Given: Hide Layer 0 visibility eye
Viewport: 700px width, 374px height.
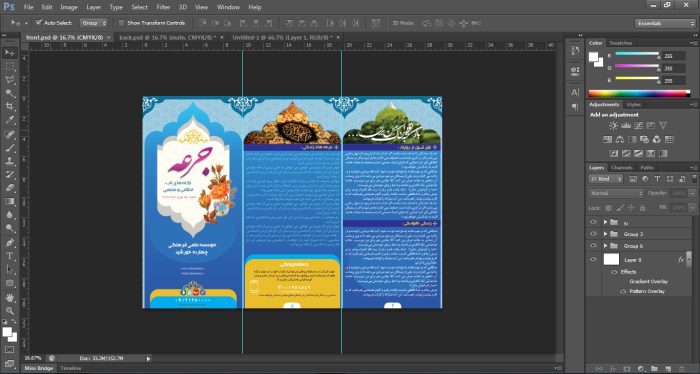Looking at the screenshot, I should click(593, 259).
